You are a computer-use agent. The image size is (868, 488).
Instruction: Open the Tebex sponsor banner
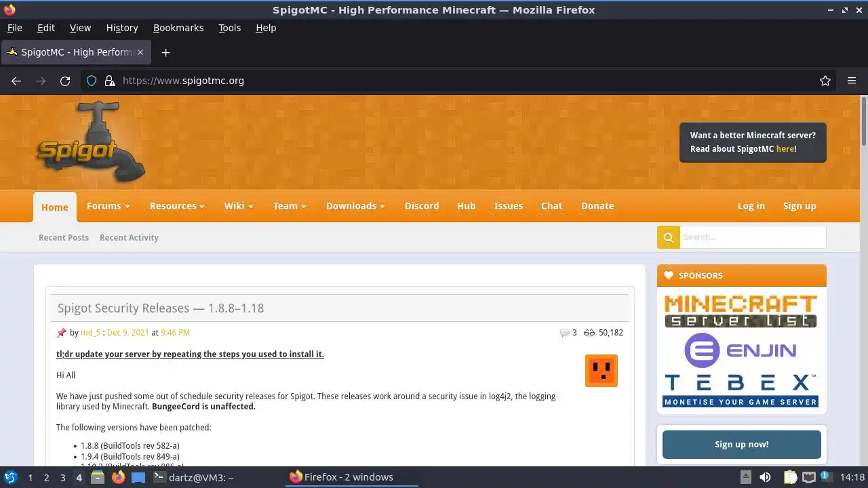[741, 390]
